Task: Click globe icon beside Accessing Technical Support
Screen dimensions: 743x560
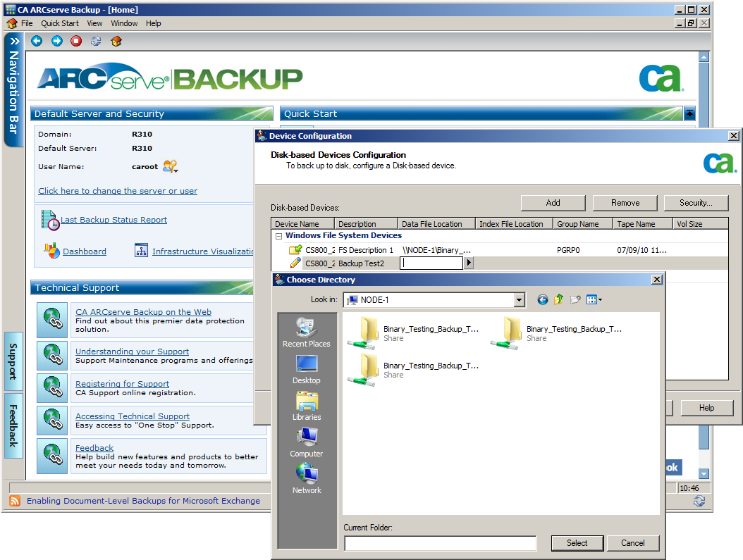Action: (52, 421)
